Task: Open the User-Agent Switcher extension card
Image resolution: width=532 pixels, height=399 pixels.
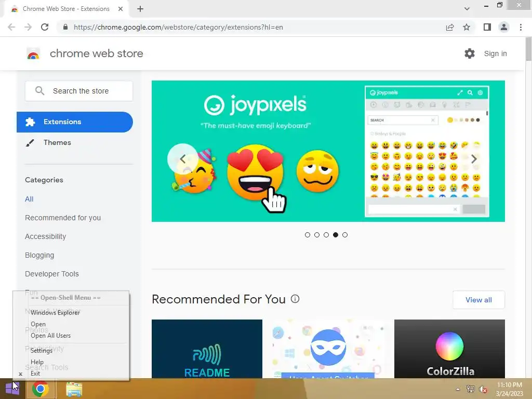Action: point(328,349)
